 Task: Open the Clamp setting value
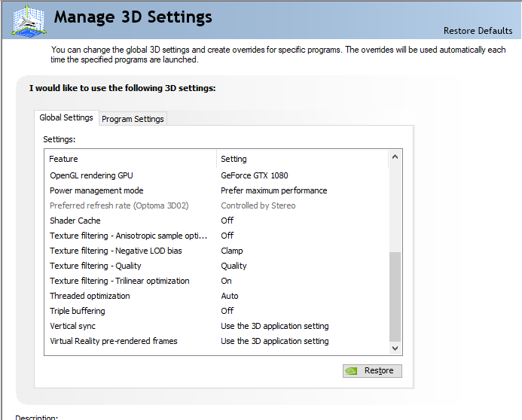232,251
